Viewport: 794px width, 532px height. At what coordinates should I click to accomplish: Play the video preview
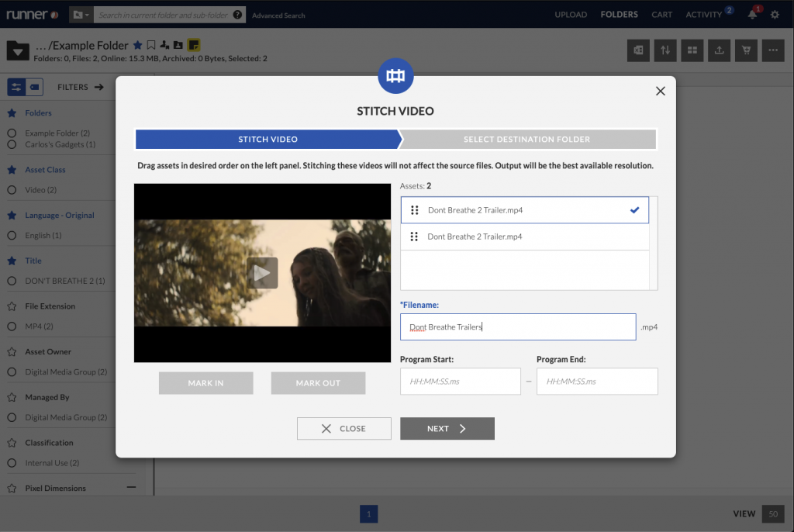click(262, 273)
